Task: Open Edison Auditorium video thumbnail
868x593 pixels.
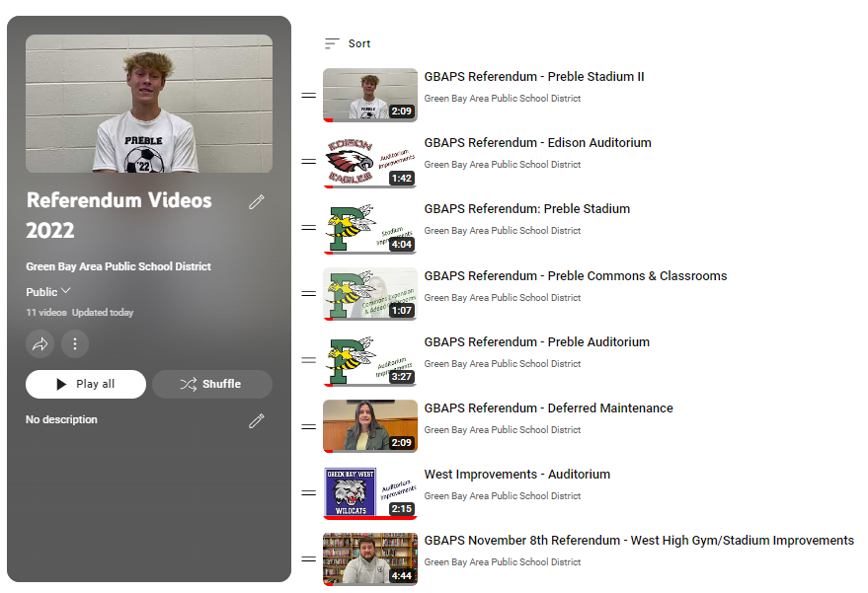Action: [370, 162]
